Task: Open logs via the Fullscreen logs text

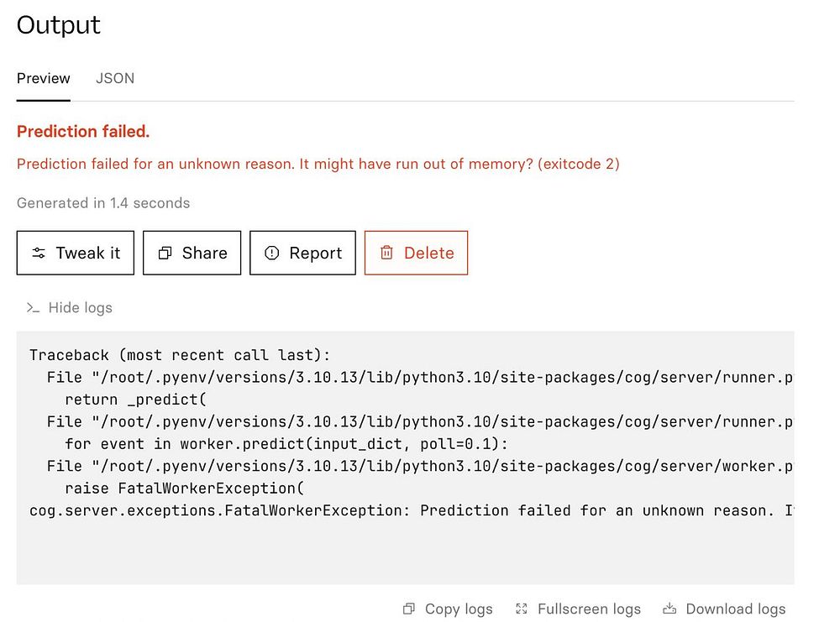Action: [589, 609]
